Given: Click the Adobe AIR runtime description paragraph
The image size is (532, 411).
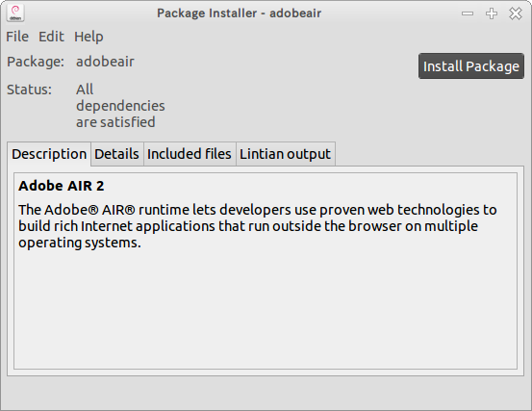Looking at the screenshot, I should pyautogui.click(x=258, y=226).
